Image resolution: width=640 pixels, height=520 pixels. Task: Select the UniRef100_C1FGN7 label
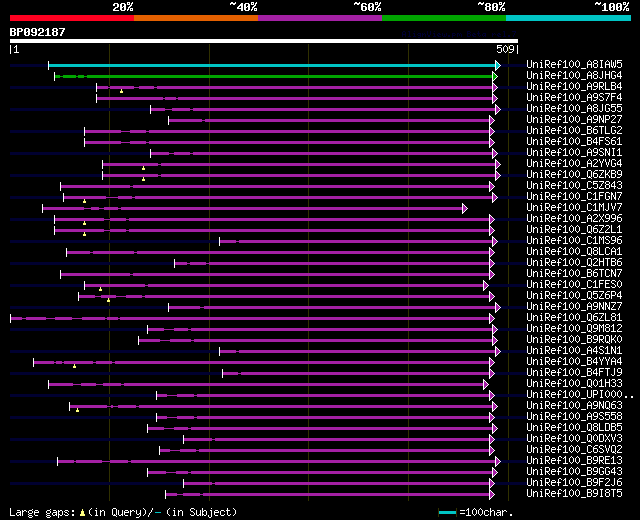574,196
